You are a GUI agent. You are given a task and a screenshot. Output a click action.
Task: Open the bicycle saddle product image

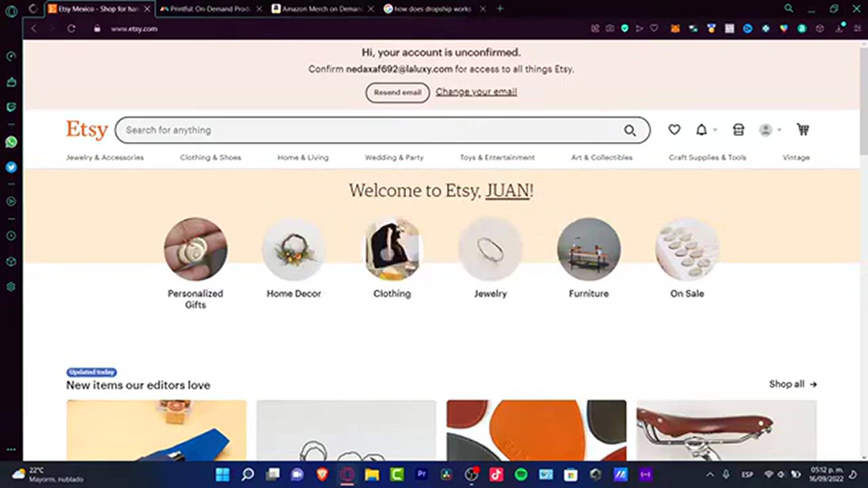726,430
